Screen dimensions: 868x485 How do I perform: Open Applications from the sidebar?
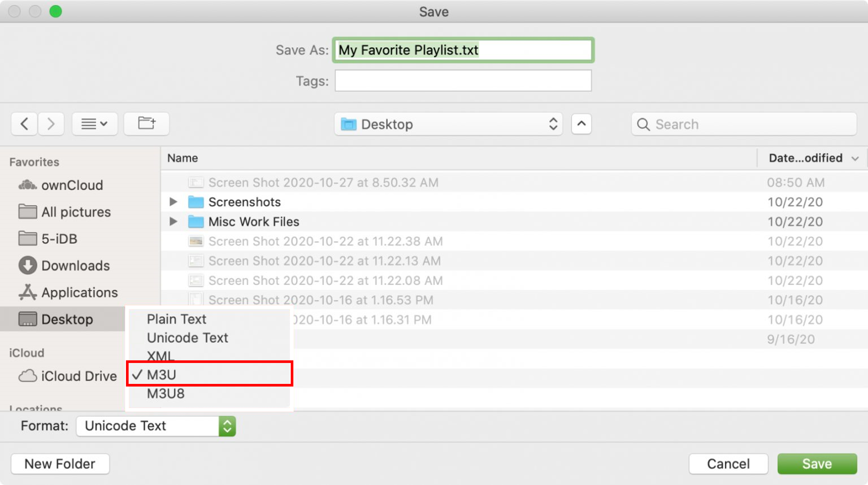[80, 292]
